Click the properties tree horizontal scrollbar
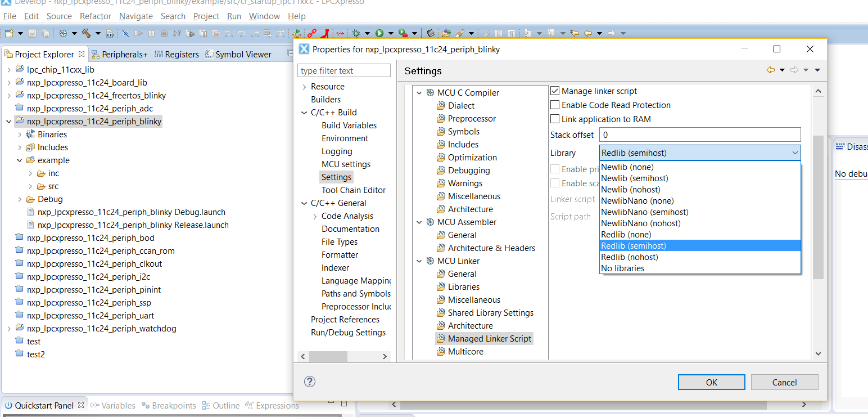The height and width of the screenshot is (417, 868). (327, 356)
